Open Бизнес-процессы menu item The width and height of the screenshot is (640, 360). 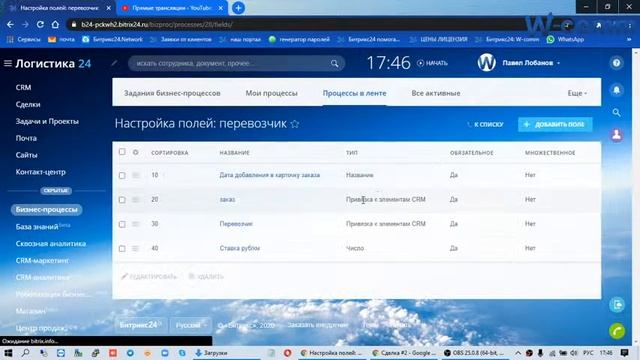click(47, 209)
